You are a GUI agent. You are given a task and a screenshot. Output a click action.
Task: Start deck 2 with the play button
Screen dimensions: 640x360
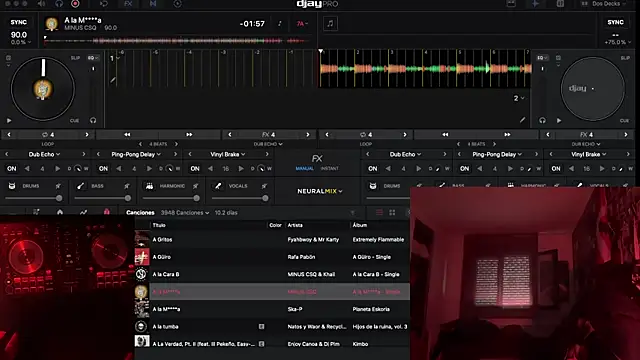point(559,120)
